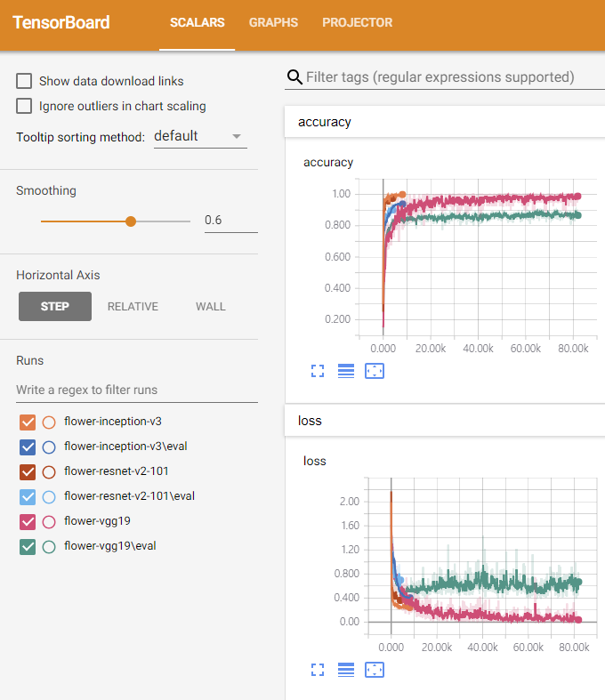Toggle y-axis log scale on loss chart
Image resolution: width=605 pixels, height=700 pixels.
346,669
